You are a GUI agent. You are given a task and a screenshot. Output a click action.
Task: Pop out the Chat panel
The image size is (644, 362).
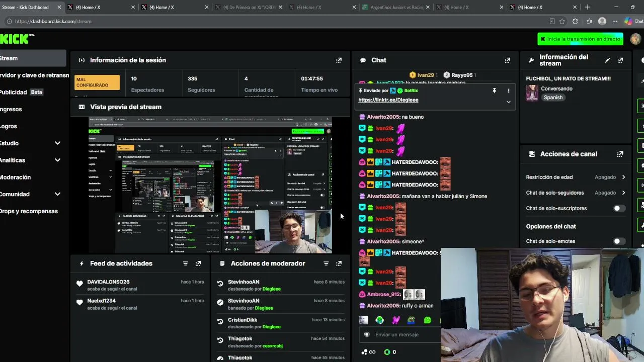(507, 60)
